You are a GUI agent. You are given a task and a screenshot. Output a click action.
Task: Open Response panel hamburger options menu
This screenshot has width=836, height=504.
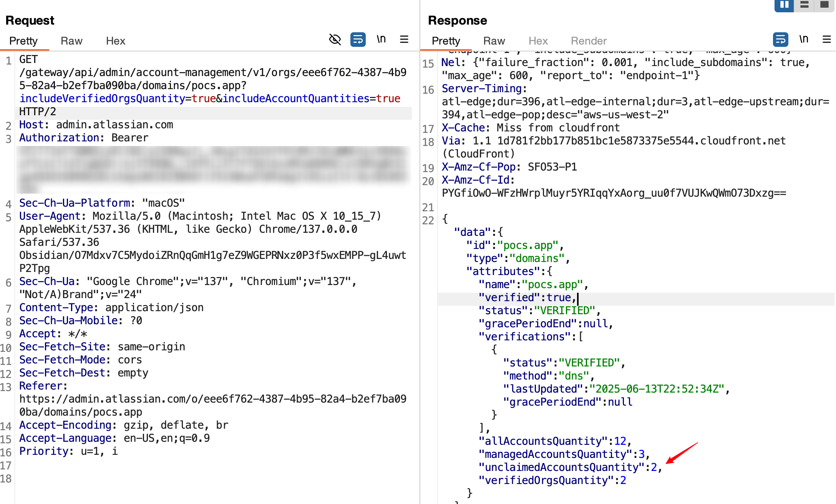(x=826, y=39)
